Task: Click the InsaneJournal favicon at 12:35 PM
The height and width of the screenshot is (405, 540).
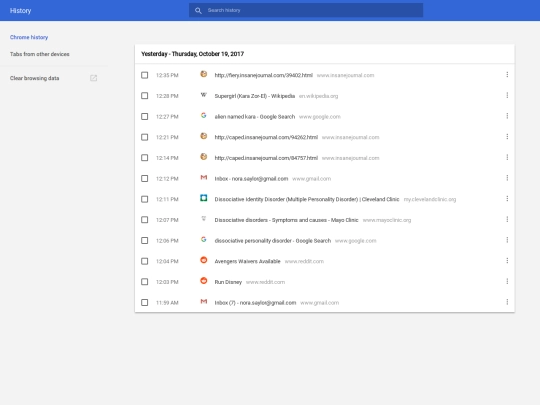Action: (x=204, y=74)
